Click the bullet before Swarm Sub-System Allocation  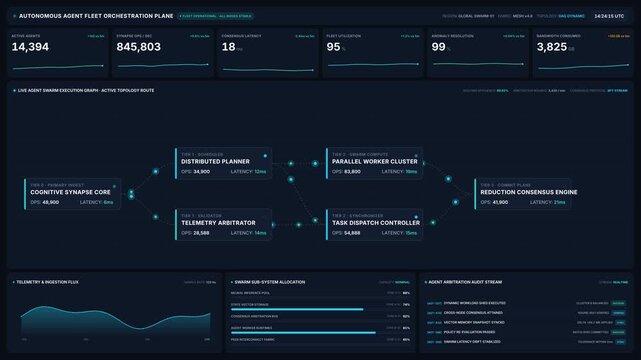[x=232, y=282]
